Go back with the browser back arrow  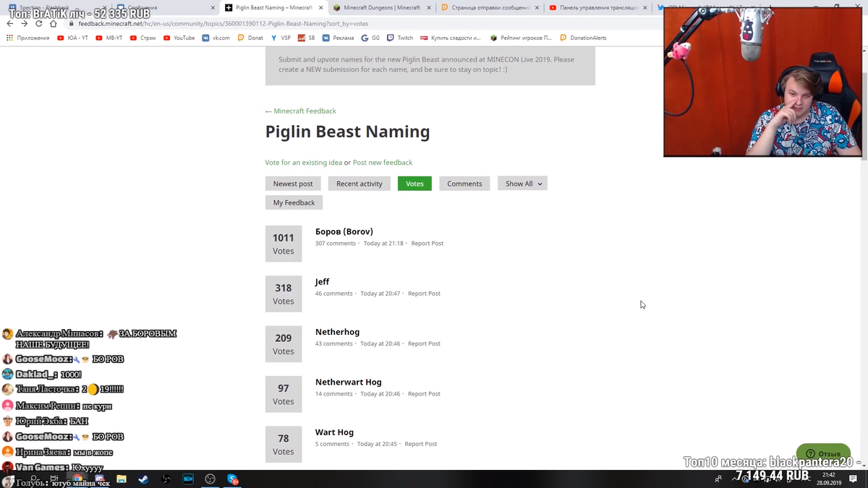click(x=10, y=23)
